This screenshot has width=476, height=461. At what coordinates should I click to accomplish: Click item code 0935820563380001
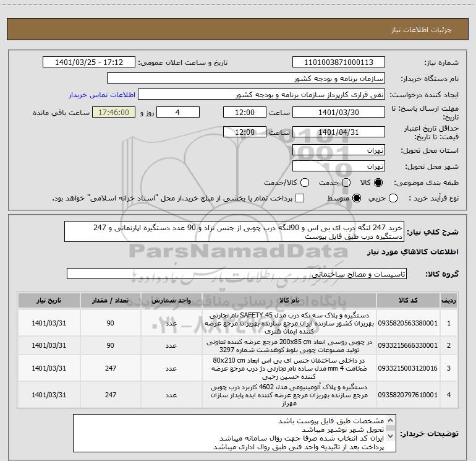pos(408,323)
